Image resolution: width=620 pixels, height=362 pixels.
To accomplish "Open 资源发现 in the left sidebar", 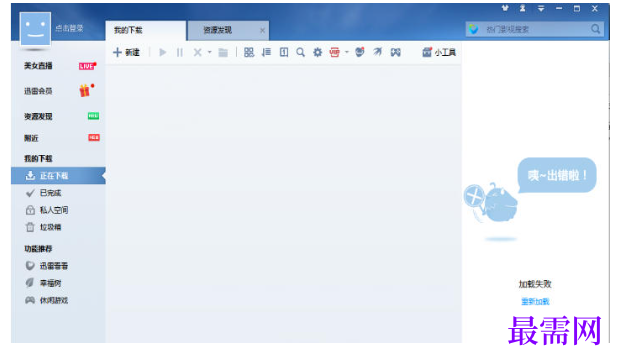I will coord(38,116).
